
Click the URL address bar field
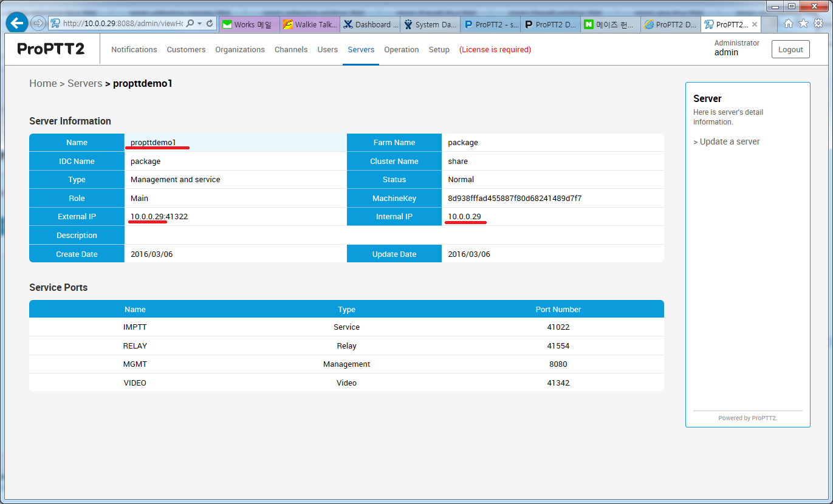coord(122,23)
